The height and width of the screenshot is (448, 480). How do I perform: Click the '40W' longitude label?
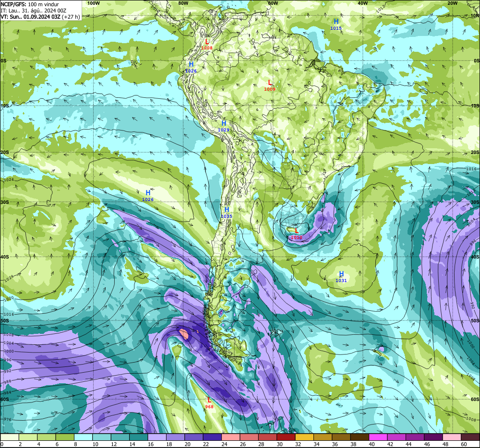click(362, 3)
